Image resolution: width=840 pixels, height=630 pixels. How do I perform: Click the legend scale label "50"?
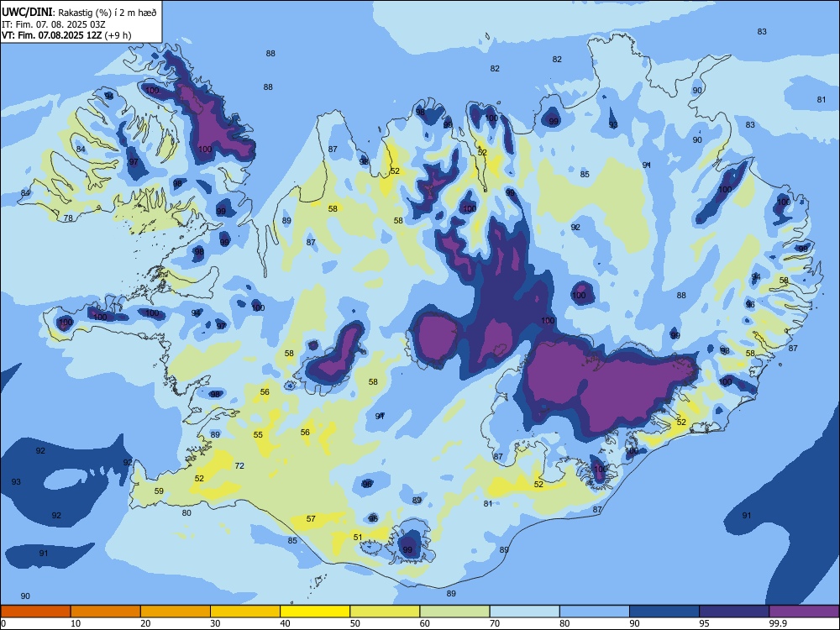pos(355,623)
